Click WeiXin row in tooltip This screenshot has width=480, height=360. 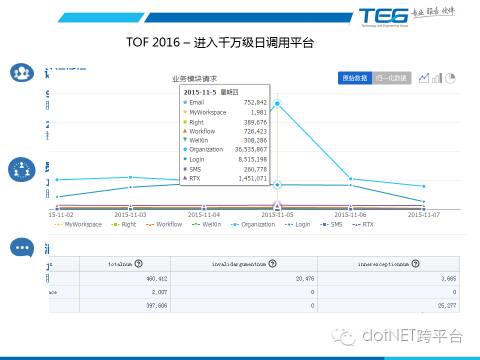click(x=225, y=140)
